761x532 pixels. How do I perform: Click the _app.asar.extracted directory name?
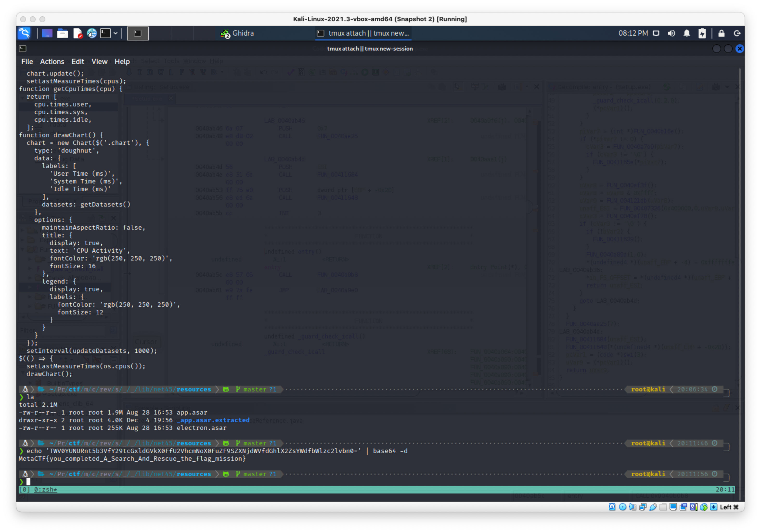point(213,420)
